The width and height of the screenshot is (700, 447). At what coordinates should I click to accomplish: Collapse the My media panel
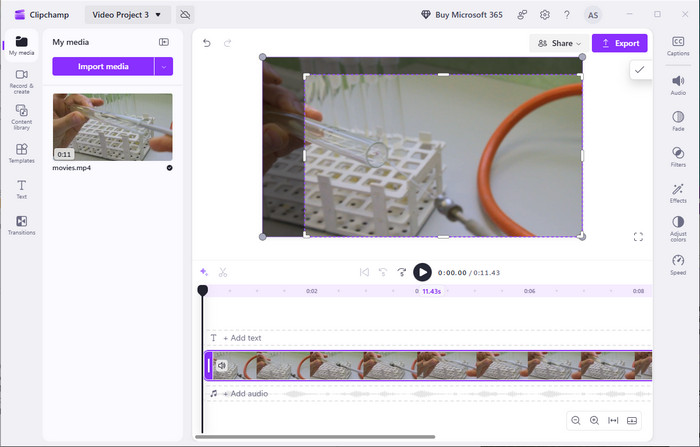pos(164,42)
